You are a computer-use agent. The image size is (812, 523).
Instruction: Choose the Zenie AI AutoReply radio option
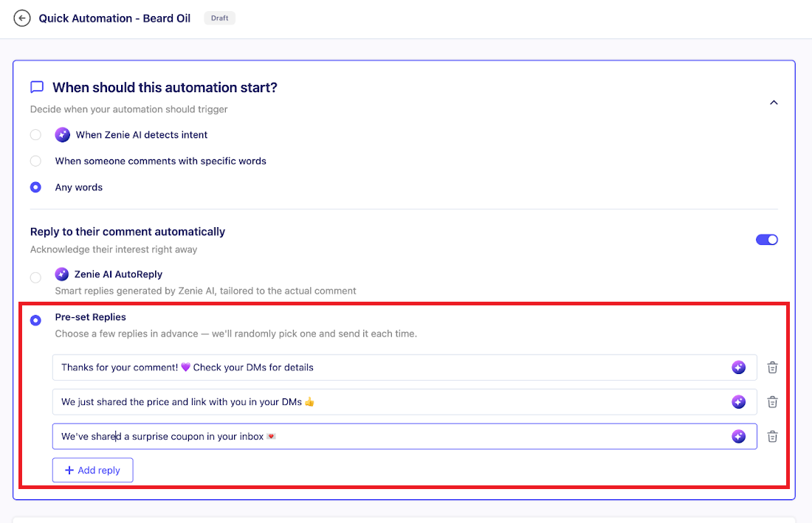point(35,278)
